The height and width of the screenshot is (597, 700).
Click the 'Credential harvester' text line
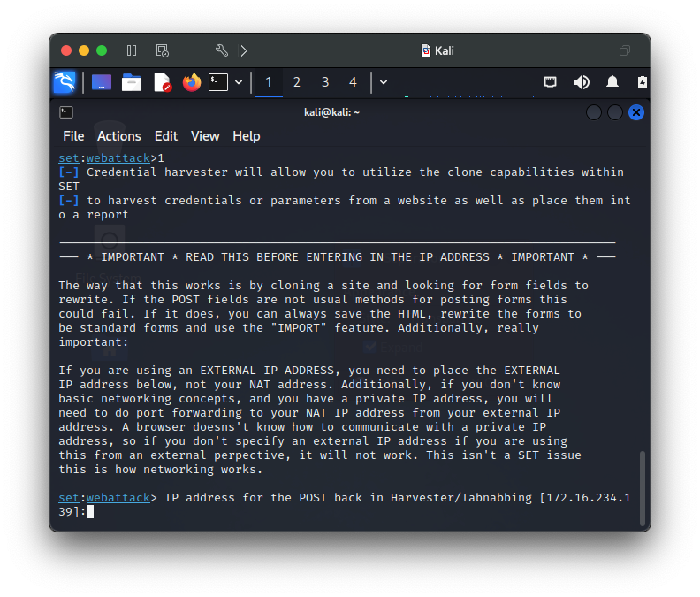(x=341, y=172)
